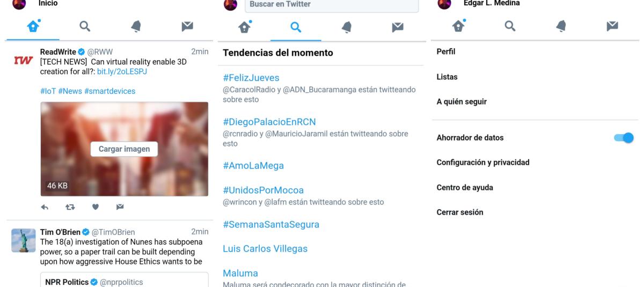Go to home icon in the Edgar L. Medina panel
Viewport: 644px width, 287px height.
coord(458,26)
